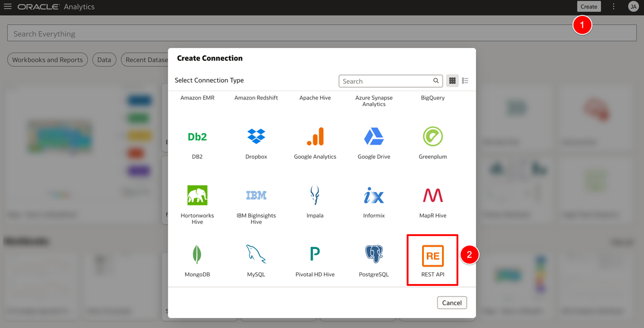
Task: Choose the MongoDB connection type
Action: point(197,260)
